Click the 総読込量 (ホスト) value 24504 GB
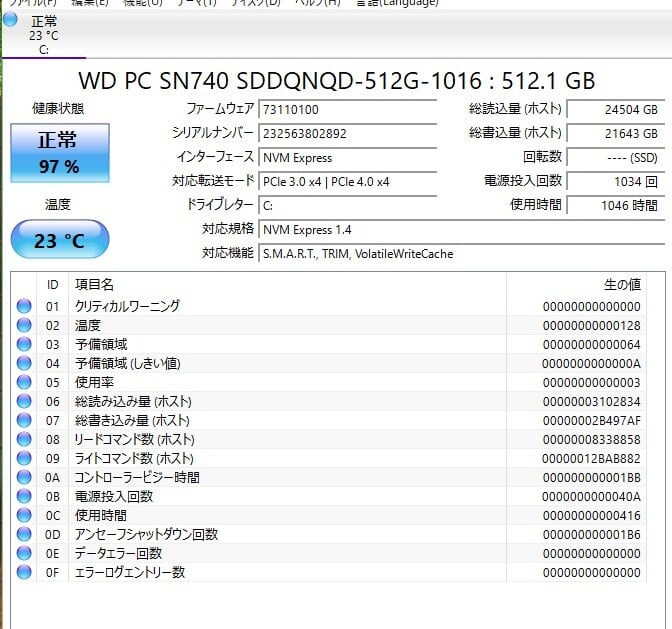672x629 pixels. coord(613,109)
